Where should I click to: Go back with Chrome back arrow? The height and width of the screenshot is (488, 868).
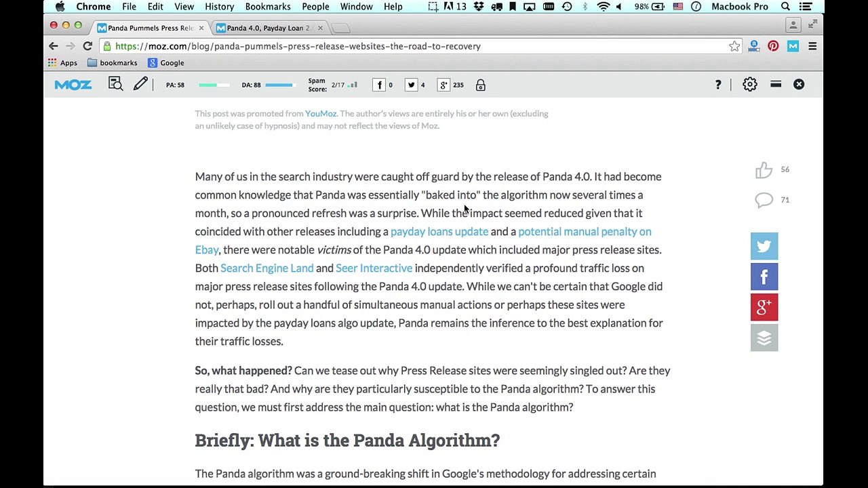point(54,46)
